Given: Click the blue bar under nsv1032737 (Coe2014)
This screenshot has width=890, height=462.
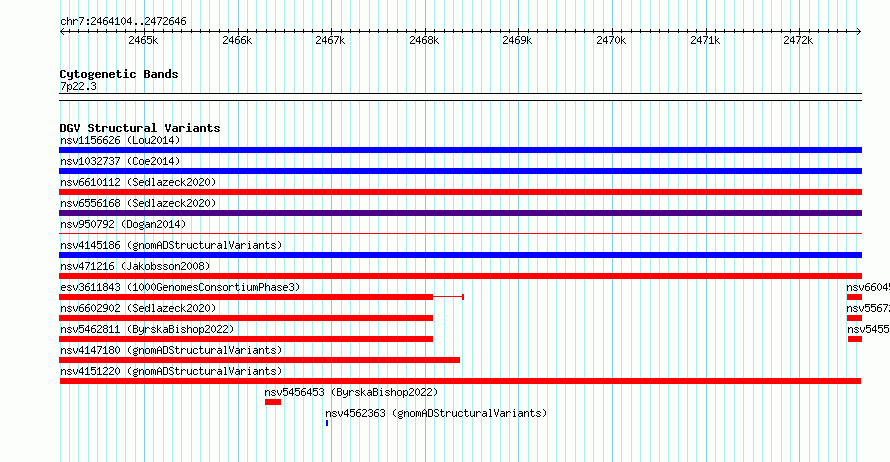Looking at the screenshot, I should coord(460,171).
